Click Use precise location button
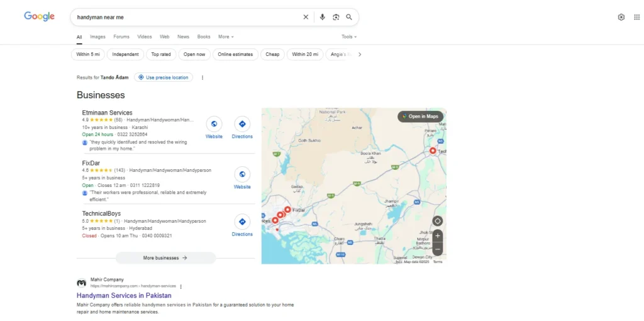 (x=164, y=77)
